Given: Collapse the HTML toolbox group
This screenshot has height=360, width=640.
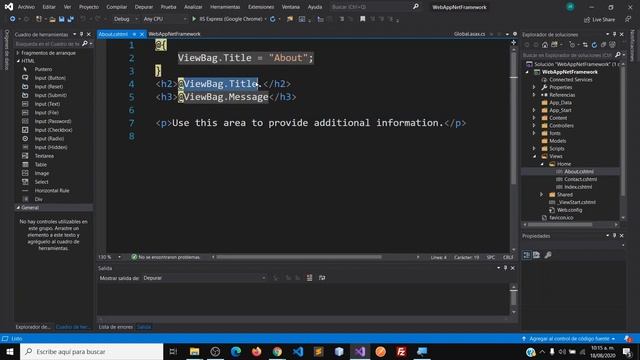Looking at the screenshot, I should pos(18,61).
